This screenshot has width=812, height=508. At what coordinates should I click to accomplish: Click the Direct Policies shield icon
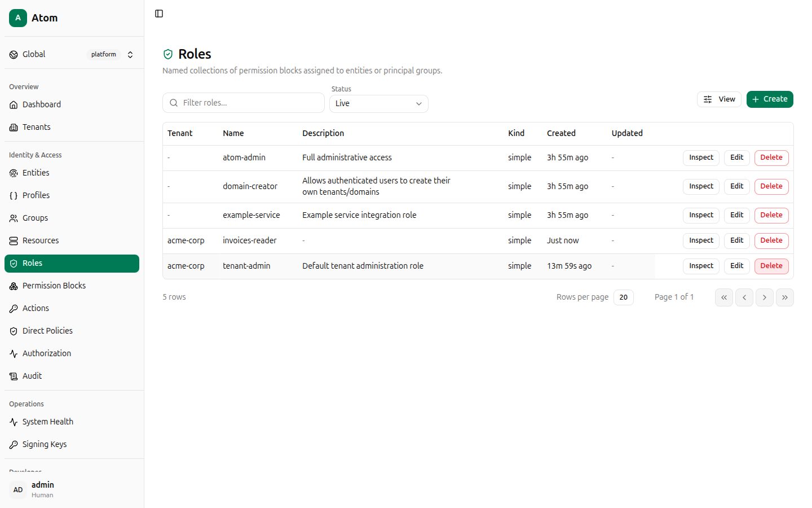tap(14, 331)
